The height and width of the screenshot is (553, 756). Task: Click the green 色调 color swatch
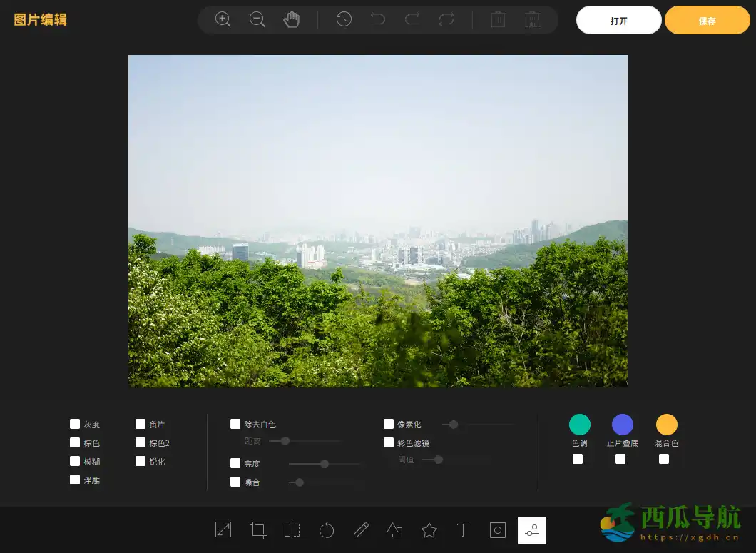coord(579,423)
